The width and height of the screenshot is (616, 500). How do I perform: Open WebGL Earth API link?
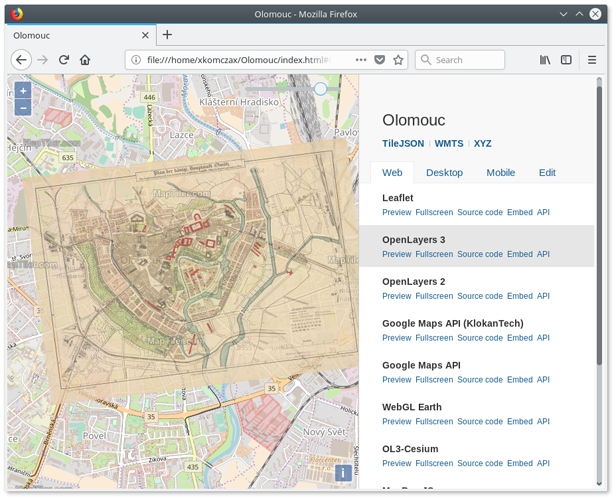tap(543, 421)
